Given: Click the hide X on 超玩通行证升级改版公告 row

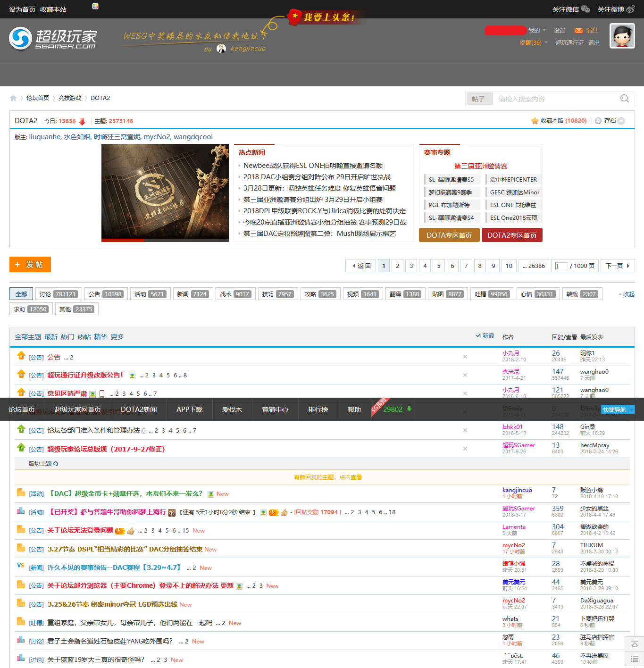Looking at the screenshot, I should 465,375.
